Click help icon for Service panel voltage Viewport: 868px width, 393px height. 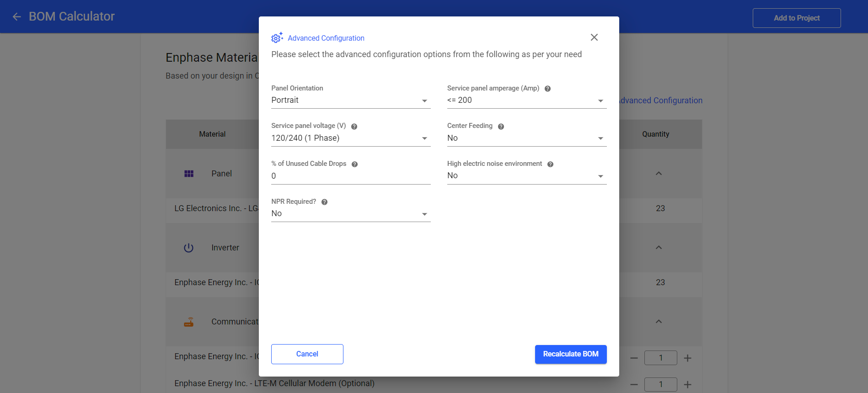point(354,127)
